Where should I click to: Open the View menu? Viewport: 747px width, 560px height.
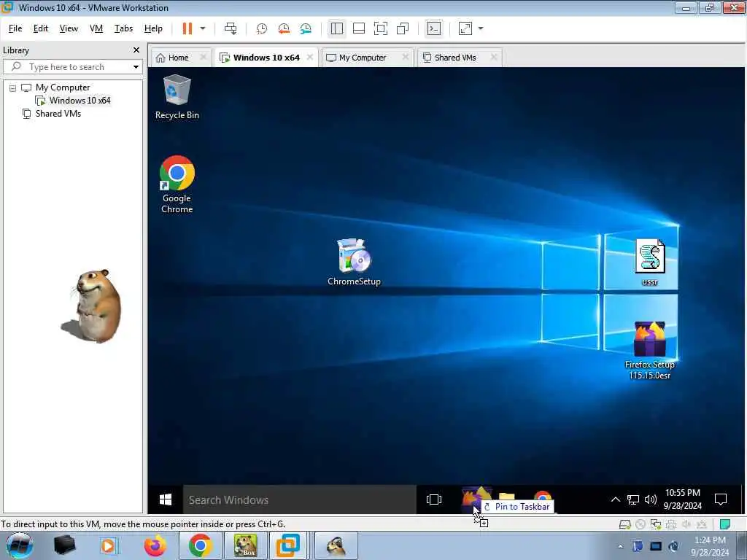point(69,28)
